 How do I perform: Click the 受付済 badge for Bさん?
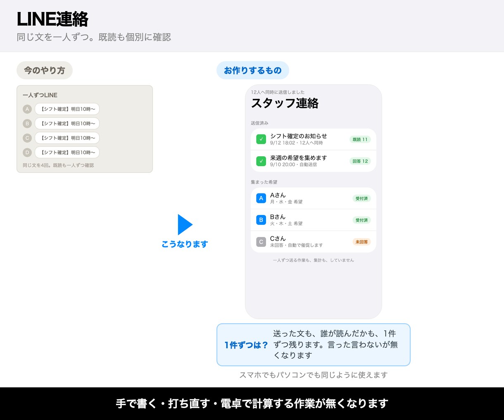pos(362,220)
